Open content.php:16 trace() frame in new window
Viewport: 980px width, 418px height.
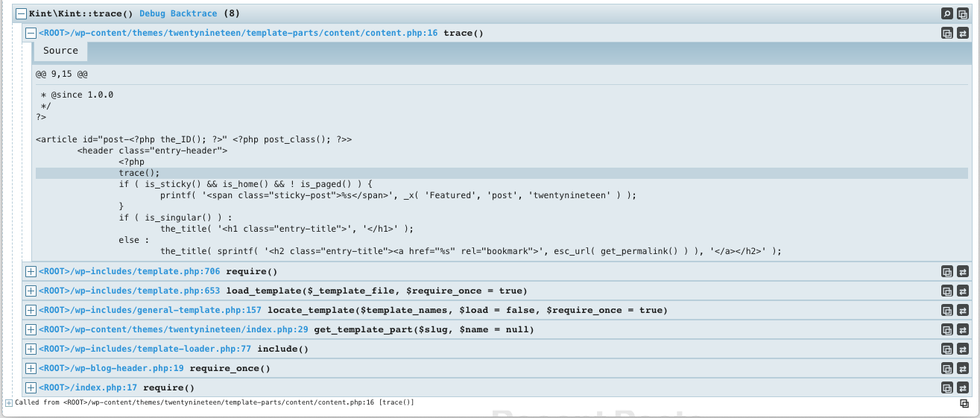pos(946,33)
